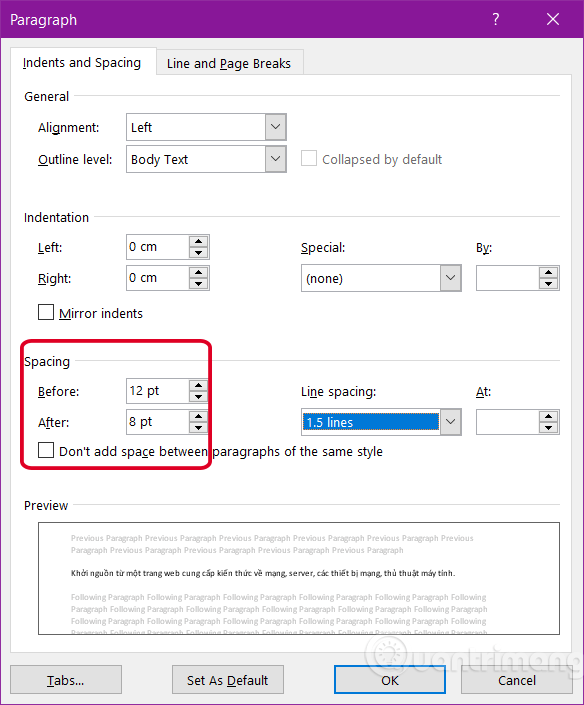584x705 pixels.
Task: Click the By indentation input field
Action: pos(508,278)
